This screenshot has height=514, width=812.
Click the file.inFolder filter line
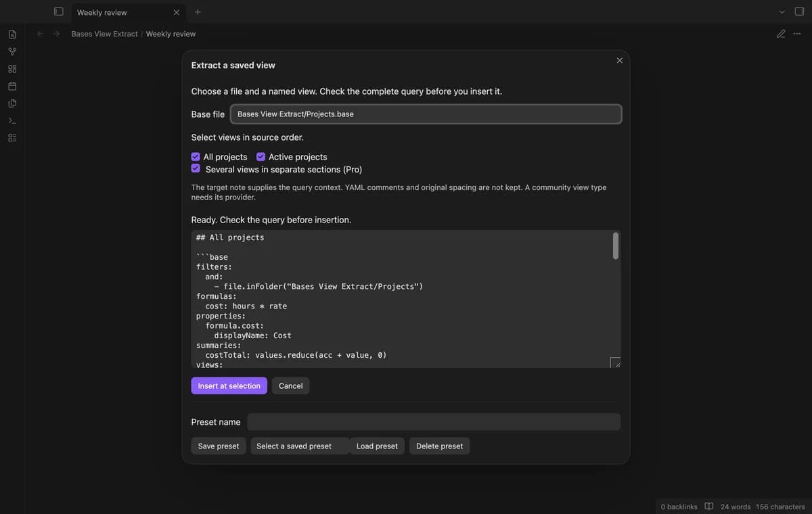319,287
